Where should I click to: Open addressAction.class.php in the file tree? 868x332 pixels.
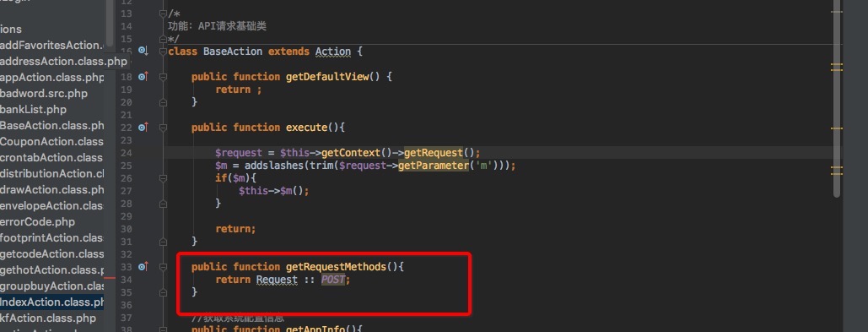63,61
